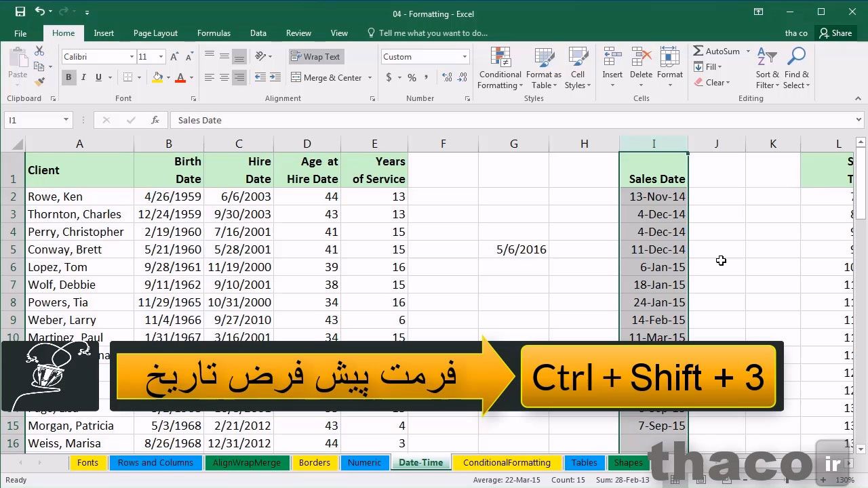Click the Increase Indent icon

point(275,78)
